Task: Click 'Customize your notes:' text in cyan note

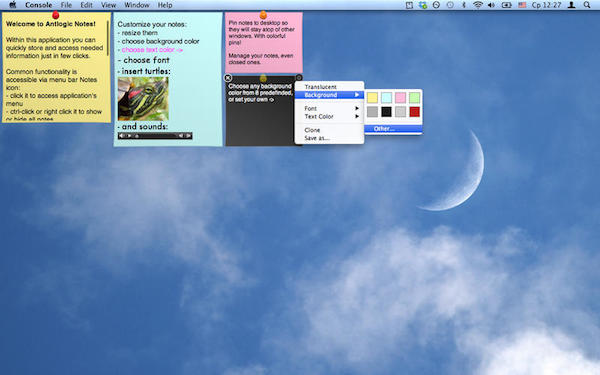Action: click(152, 24)
